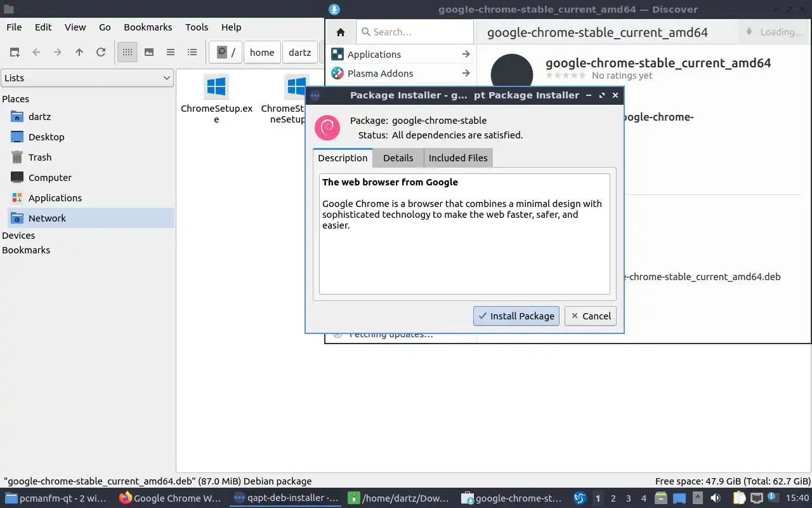Click home segment in path bar
Image resolution: width=812 pixels, height=508 pixels.
click(262, 52)
